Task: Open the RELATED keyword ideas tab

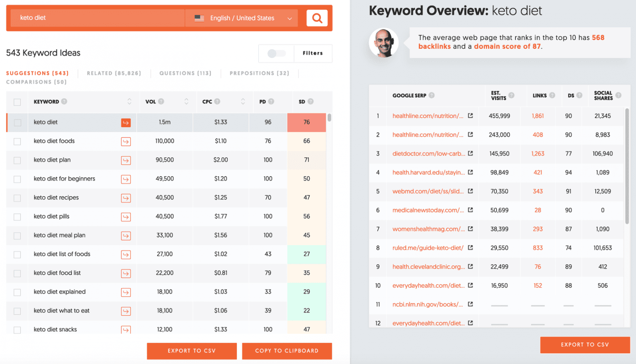Action: (x=114, y=73)
